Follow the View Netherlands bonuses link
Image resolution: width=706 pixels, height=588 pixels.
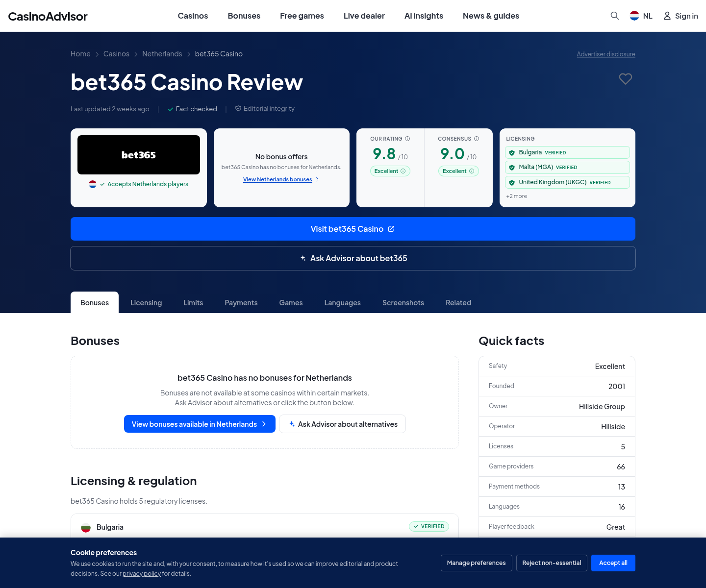click(x=277, y=179)
